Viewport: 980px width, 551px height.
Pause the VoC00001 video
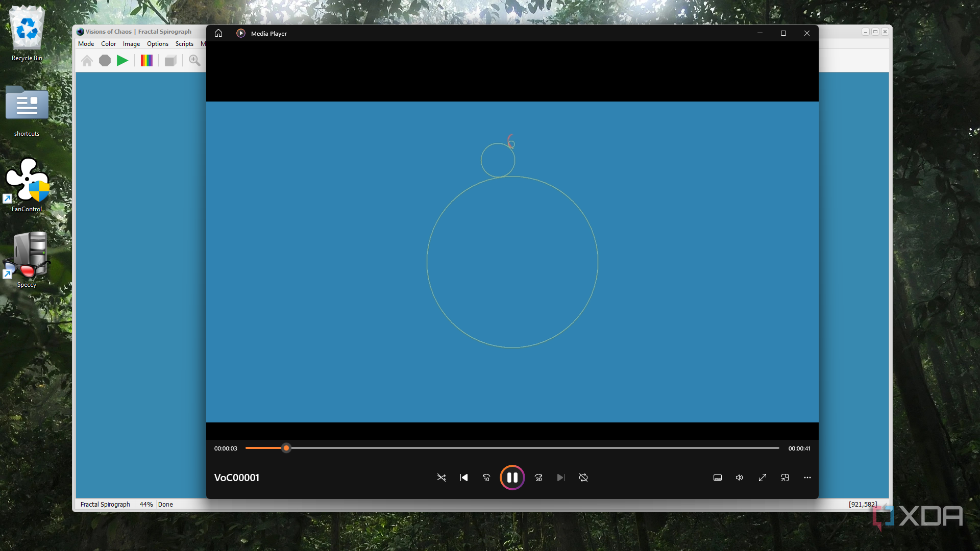click(x=512, y=478)
